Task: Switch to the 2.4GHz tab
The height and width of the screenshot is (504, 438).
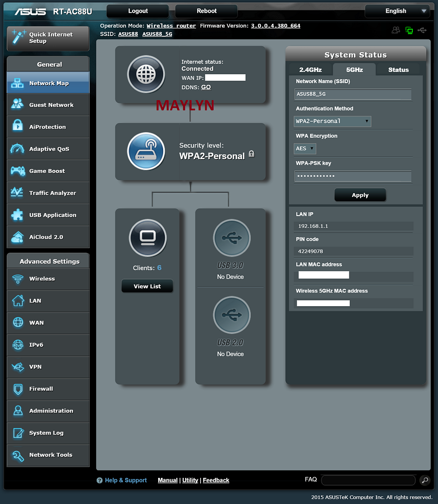Action: [x=310, y=70]
